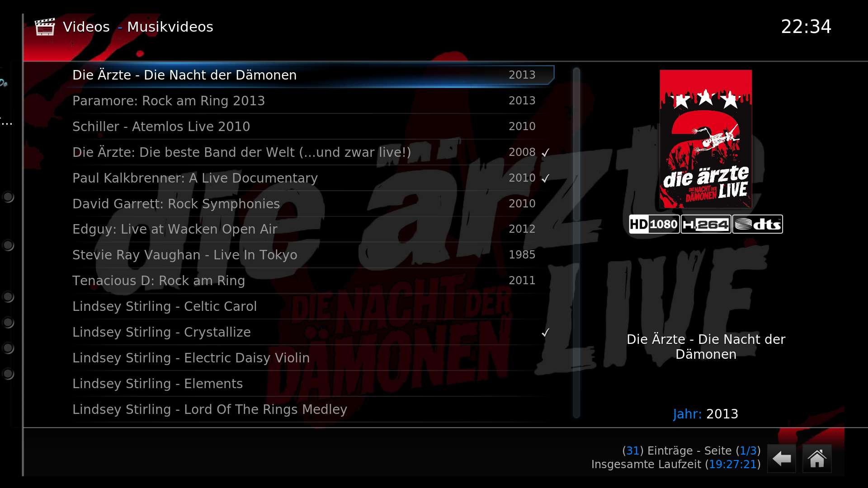Click the back arrow button
This screenshot has height=488, width=868.
(x=782, y=459)
